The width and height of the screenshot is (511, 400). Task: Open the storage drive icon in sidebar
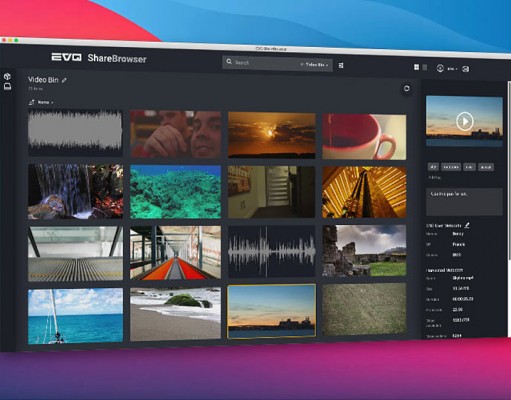tap(7, 86)
